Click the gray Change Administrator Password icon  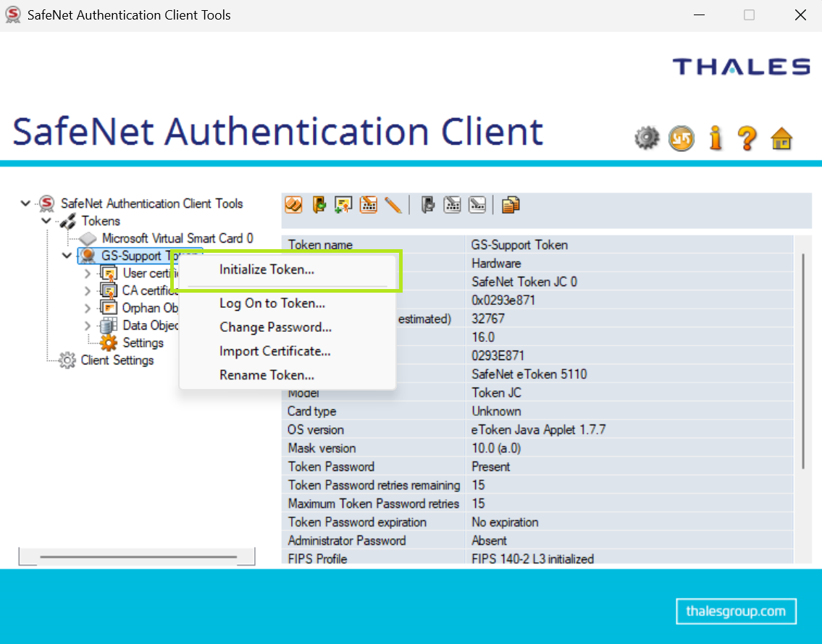pos(453,204)
